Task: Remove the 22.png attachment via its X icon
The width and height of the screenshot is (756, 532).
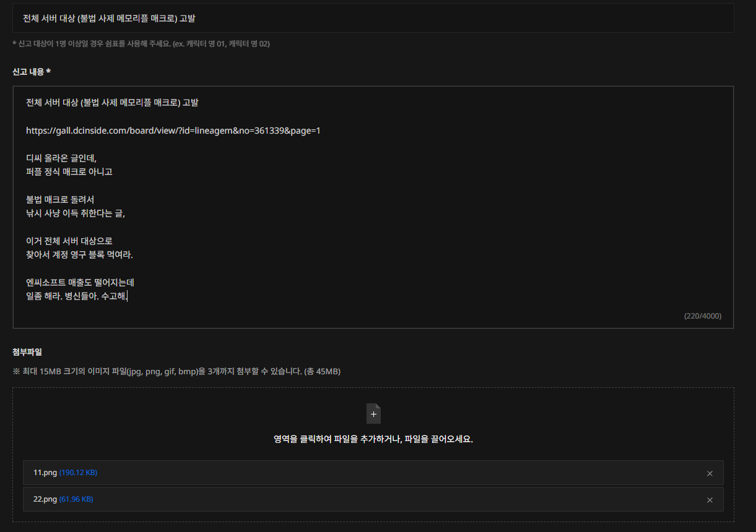Action: click(710, 499)
